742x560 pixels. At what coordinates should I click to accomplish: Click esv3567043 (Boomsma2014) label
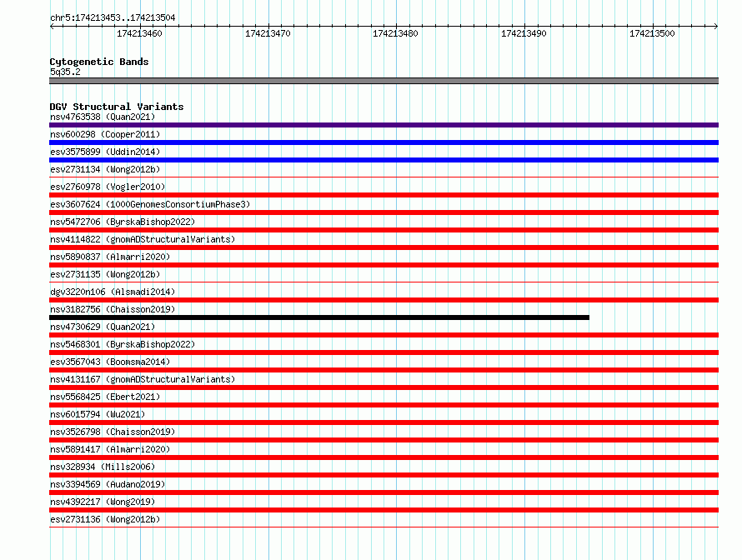click(110, 362)
